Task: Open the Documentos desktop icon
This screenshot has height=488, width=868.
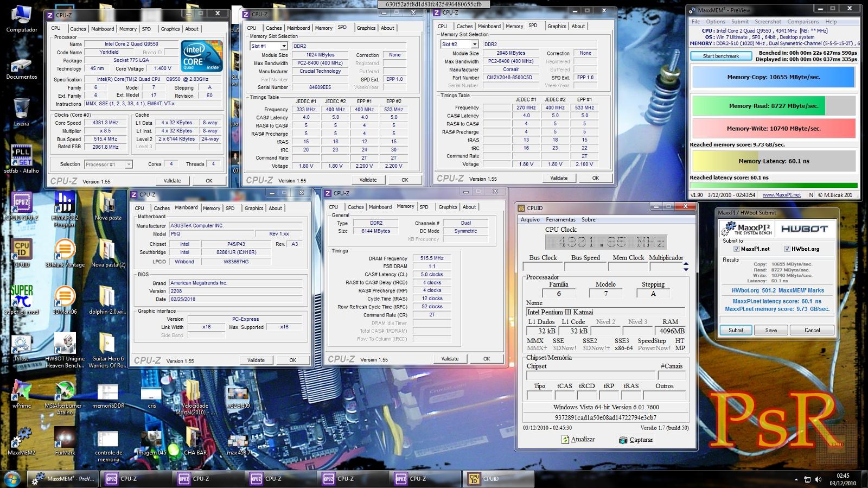Action: coord(21,68)
